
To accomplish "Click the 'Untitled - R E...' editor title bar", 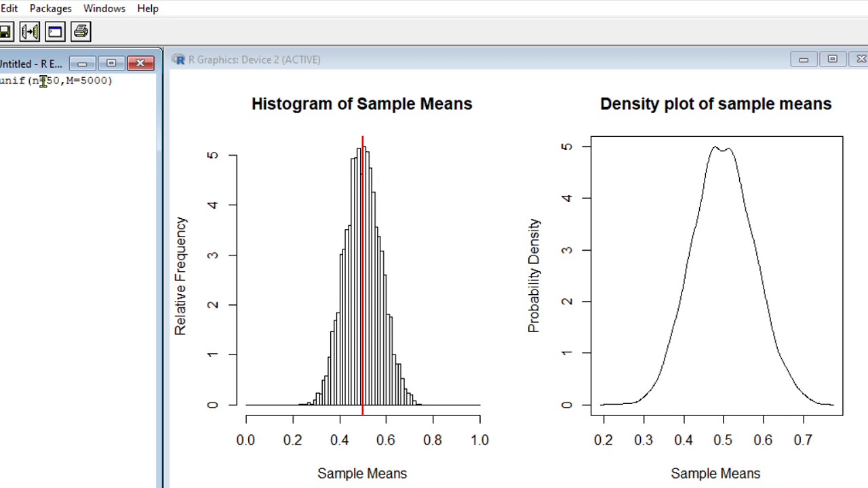I will (x=31, y=64).
